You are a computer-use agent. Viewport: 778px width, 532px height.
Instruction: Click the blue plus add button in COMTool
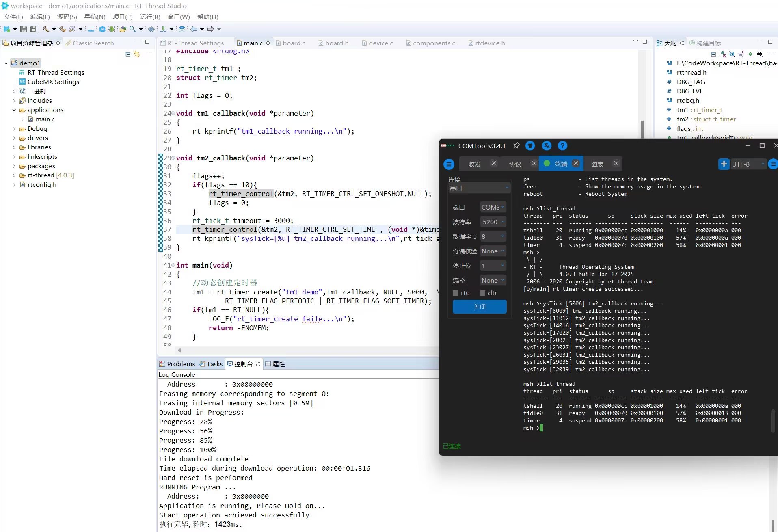pyautogui.click(x=724, y=164)
